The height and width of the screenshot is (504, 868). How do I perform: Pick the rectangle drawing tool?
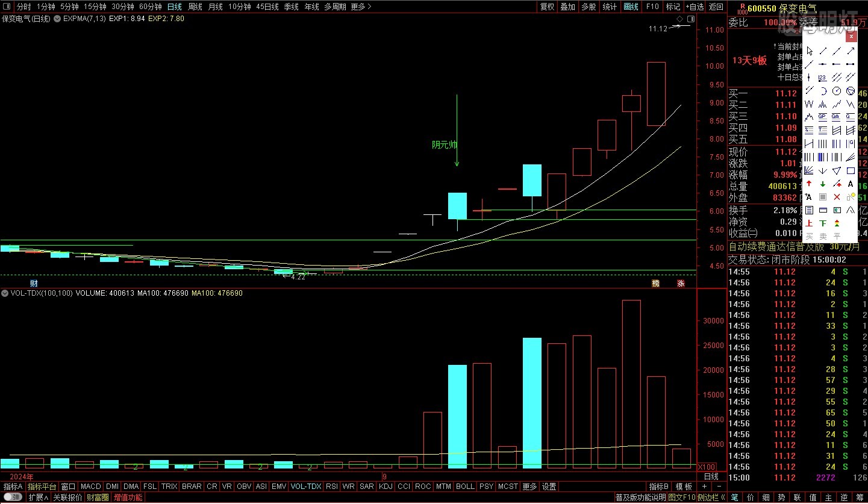(851, 170)
